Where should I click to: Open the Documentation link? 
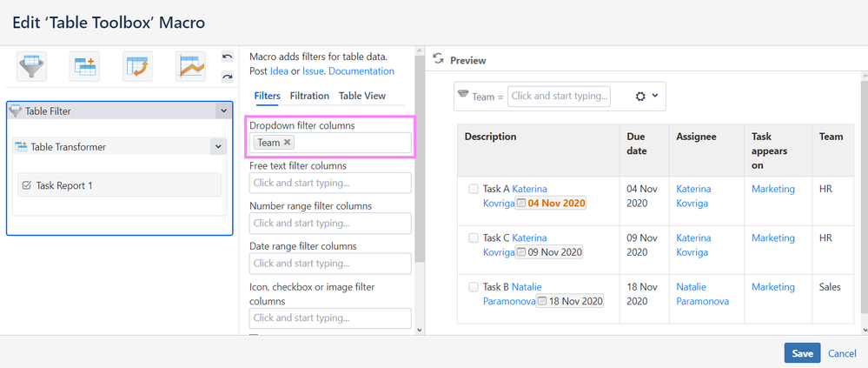361,71
